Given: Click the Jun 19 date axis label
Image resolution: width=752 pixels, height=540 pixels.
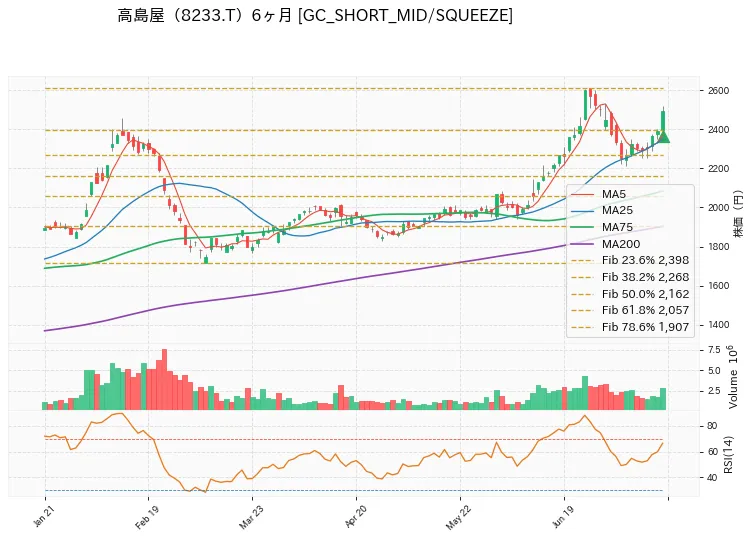Looking at the screenshot, I should [x=563, y=517].
